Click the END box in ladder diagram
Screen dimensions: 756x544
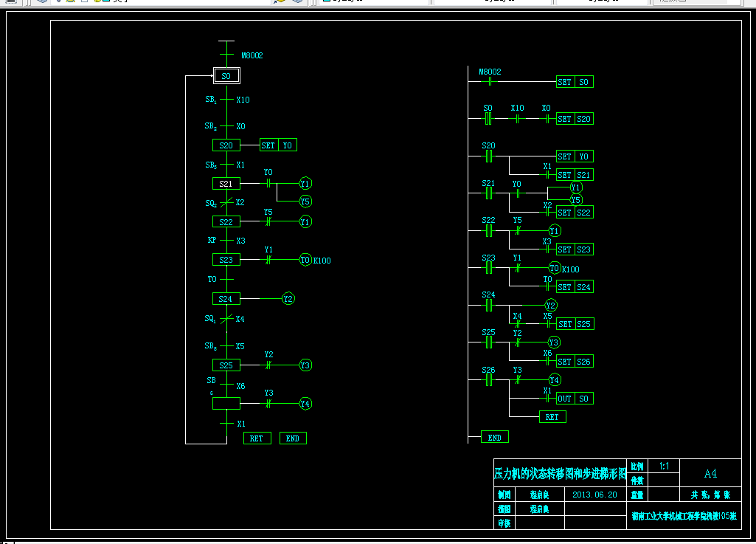coord(495,437)
